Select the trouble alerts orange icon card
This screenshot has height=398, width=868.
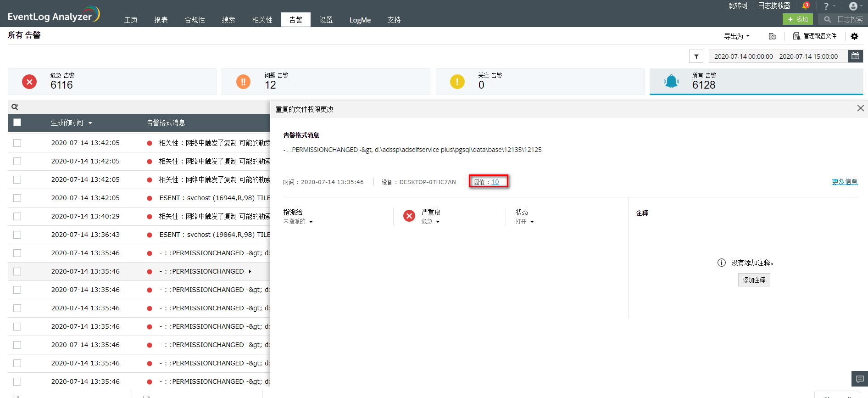coord(326,82)
